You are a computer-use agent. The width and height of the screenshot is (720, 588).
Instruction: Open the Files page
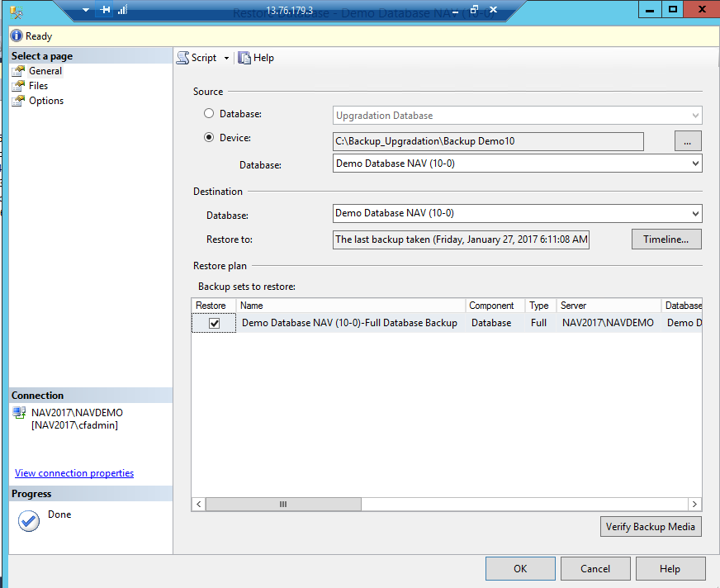click(38, 86)
